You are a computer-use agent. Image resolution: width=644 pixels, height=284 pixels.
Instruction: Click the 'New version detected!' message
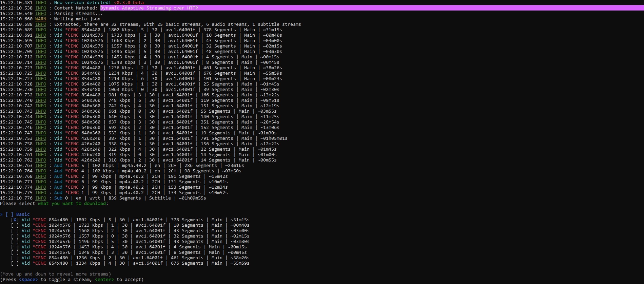[x=83, y=3]
